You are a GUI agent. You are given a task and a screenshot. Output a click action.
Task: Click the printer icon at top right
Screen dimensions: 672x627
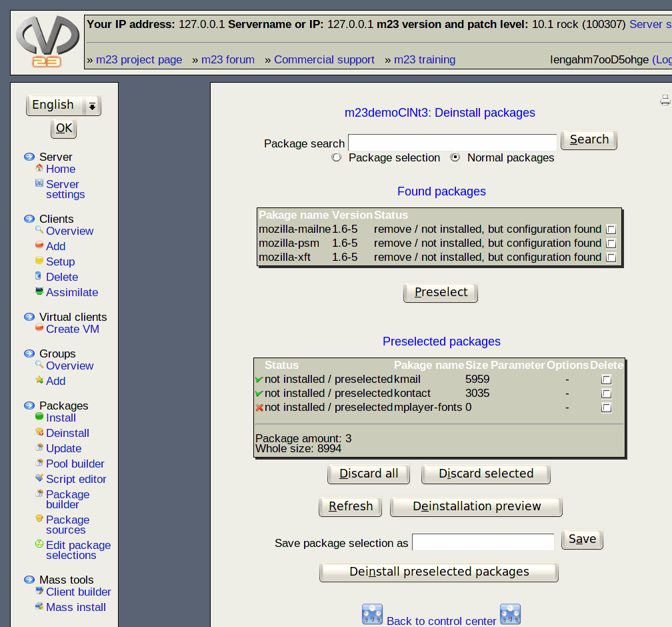coord(665,100)
